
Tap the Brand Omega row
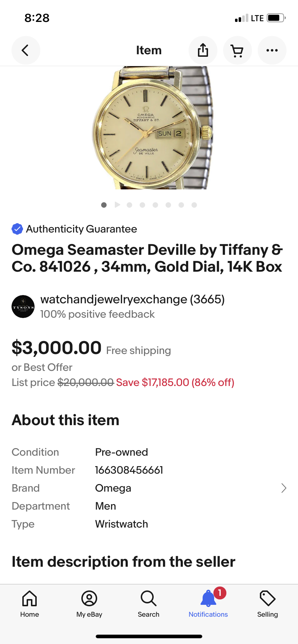pos(113,488)
